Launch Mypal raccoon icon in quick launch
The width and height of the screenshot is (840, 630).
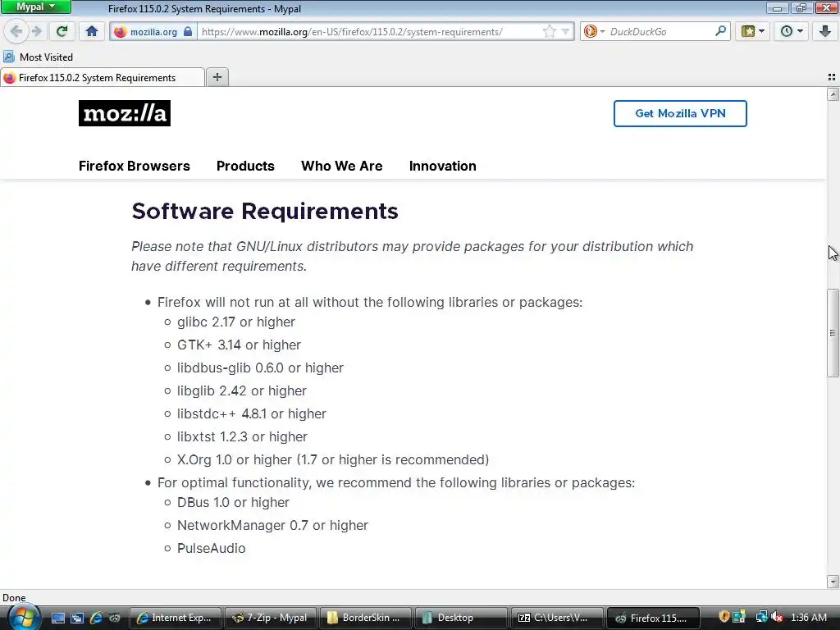(115, 618)
